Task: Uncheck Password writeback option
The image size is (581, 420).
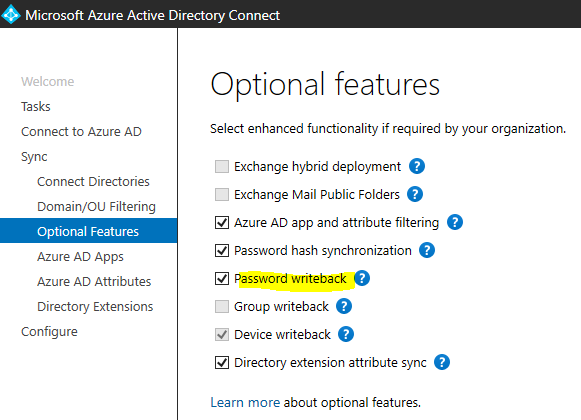Action: pos(222,278)
